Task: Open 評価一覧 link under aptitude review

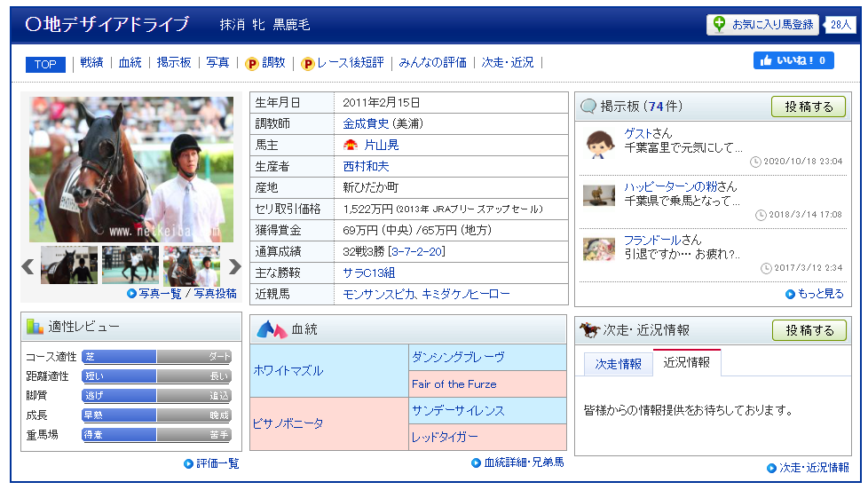Action: (217, 463)
